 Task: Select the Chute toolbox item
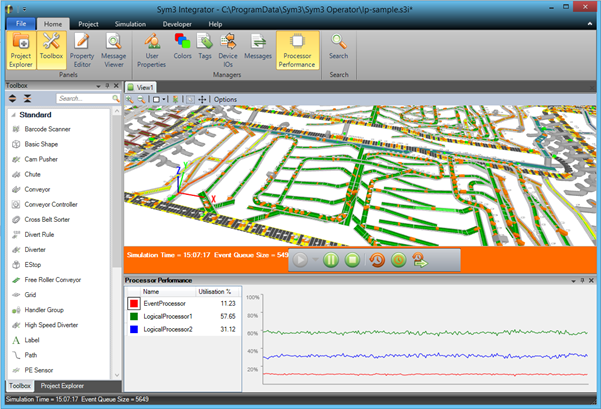(33, 174)
